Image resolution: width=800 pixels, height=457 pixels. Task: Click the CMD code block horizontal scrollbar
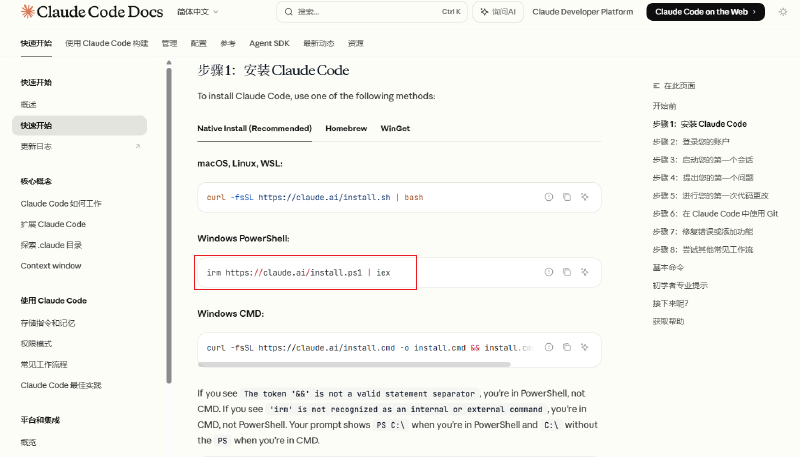click(x=354, y=364)
